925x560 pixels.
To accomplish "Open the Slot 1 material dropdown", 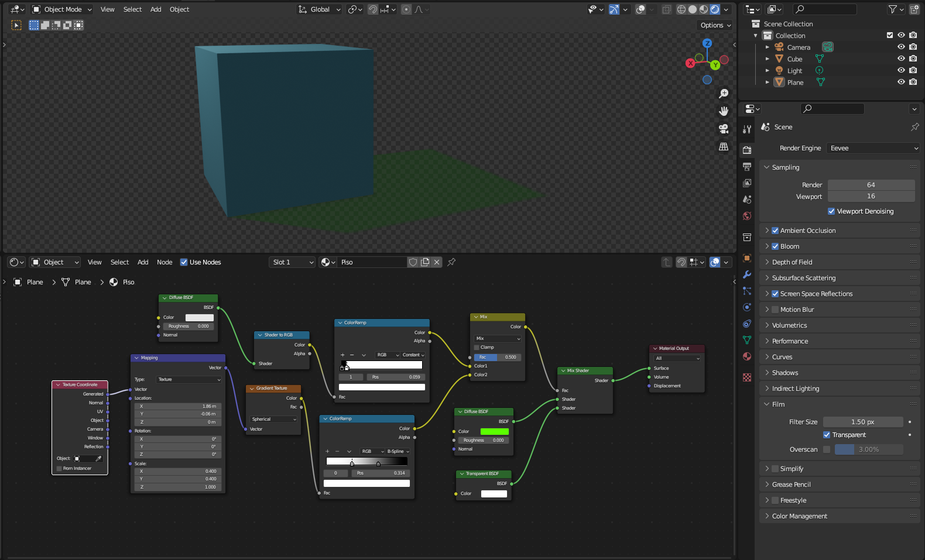I will pyautogui.click(x=292, y=262).
